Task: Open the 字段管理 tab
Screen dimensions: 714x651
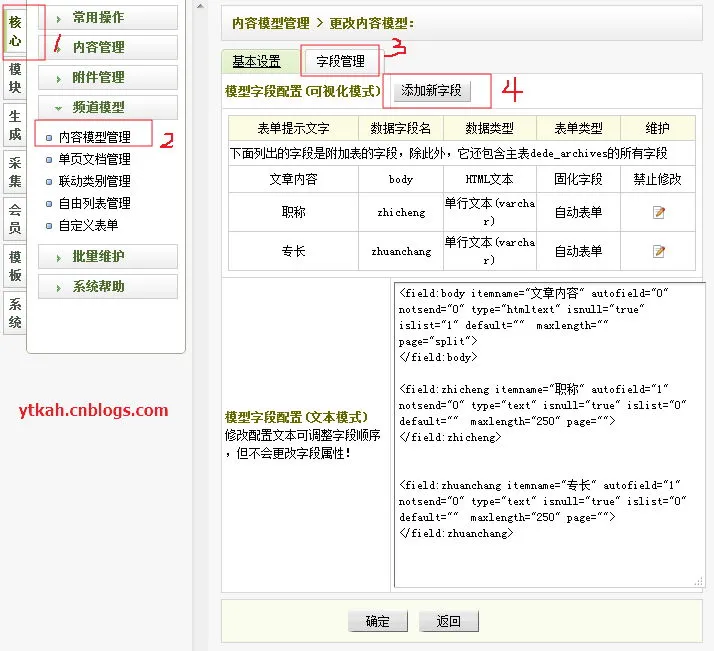Action: [x=340, y=62]
